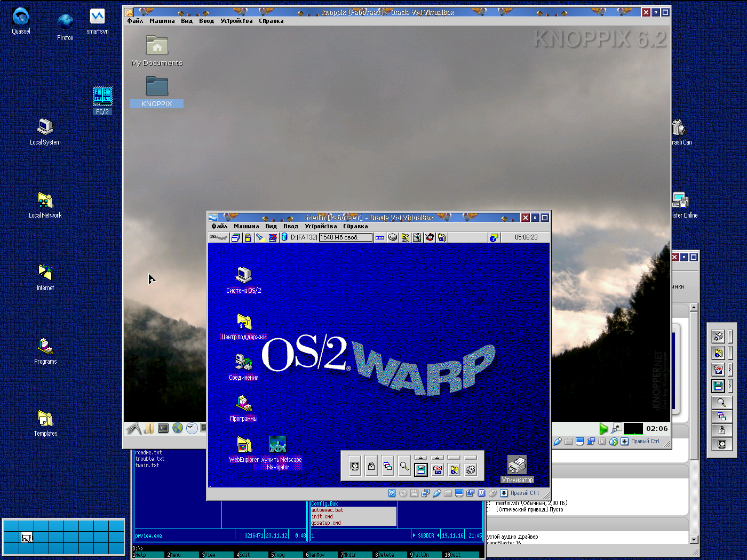The height and width of the screenshot is (560, 747).
Task: Click network indicator in Merlin VM status bar
Action: pyautogui.click(x=425, y=493)
